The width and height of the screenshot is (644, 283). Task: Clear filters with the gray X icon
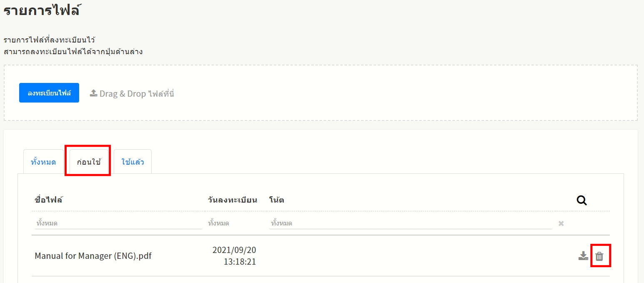pos(561,224)
